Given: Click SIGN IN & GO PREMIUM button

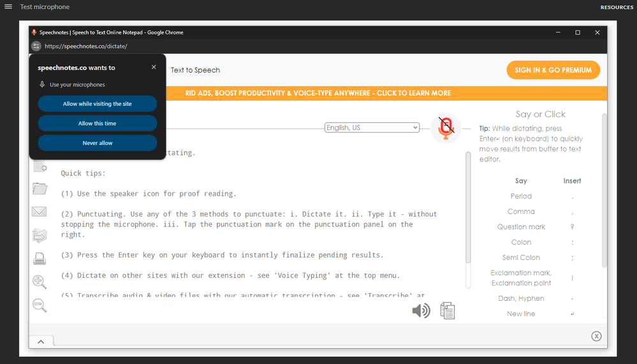Looking at the screenshot, I should (x=553, y=70).
